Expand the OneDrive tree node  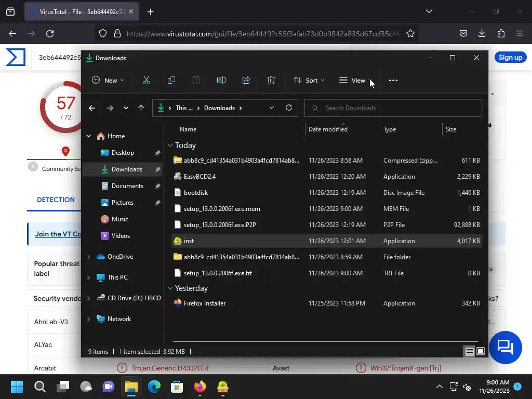click(88, 257)
